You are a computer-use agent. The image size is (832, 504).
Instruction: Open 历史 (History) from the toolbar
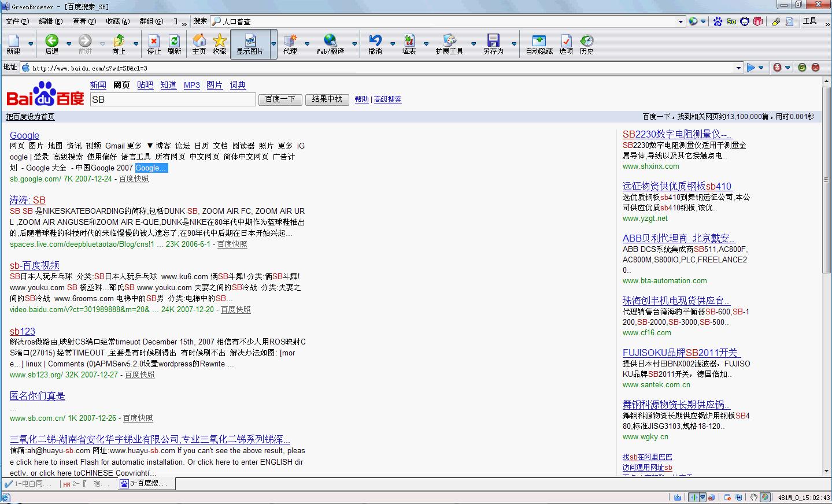pyautogui.click(x=586, y=44)
